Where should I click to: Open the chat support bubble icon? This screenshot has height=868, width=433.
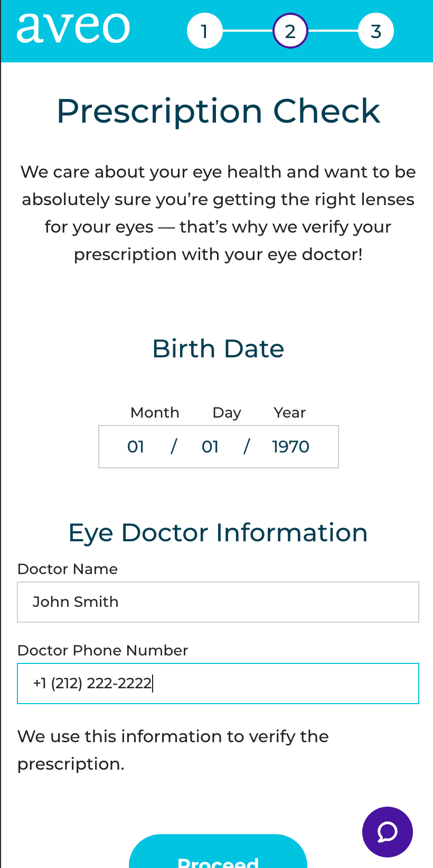click(387, 832)
